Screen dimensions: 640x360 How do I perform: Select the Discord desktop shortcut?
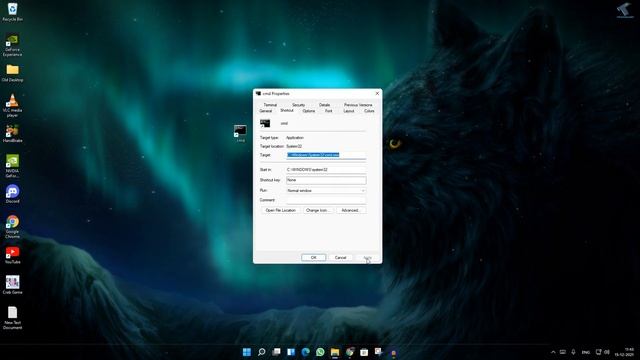[12, 194]
